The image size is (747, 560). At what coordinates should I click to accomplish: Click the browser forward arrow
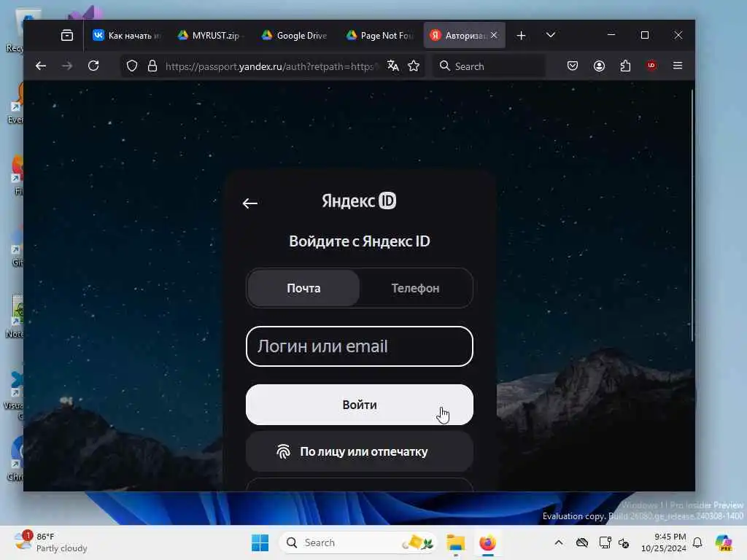[x=67, y=66]
